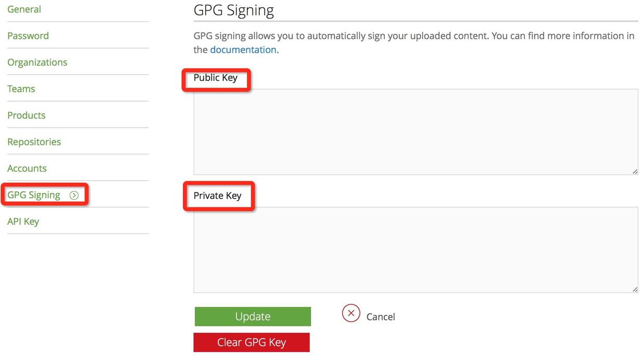644x358 pixels.
Task: Grab the Public Key textarea resize handle
Action: click(x=635, y=171)
